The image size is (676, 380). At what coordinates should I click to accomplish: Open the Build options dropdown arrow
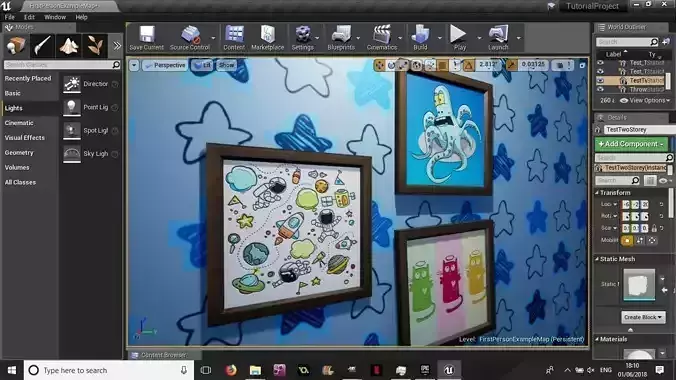pyautogui.click(x=439, y=38)
